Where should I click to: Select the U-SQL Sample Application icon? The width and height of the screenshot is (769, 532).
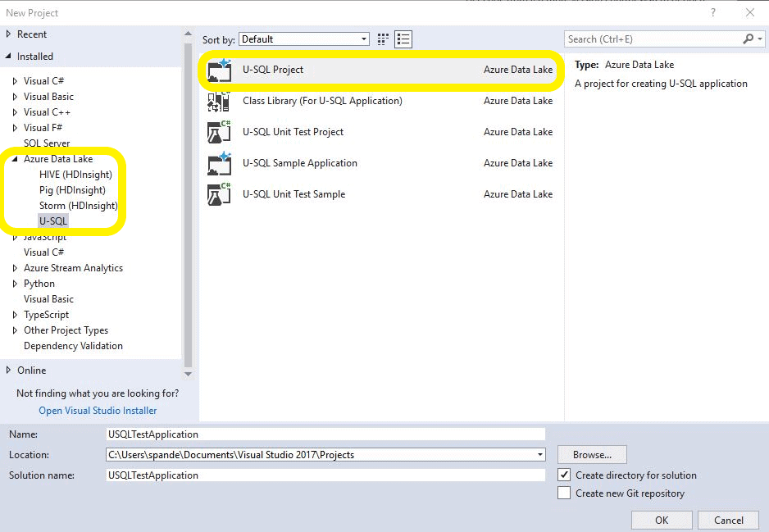point(219,163)
